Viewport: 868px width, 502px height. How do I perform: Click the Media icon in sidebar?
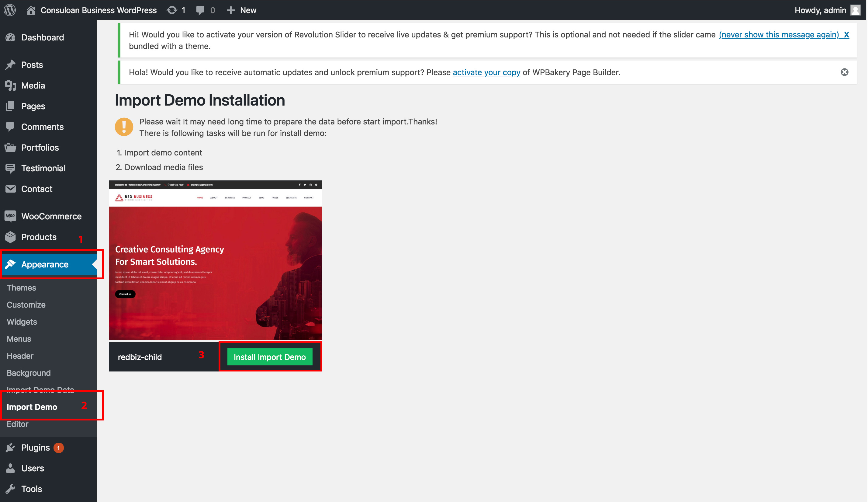10,85
